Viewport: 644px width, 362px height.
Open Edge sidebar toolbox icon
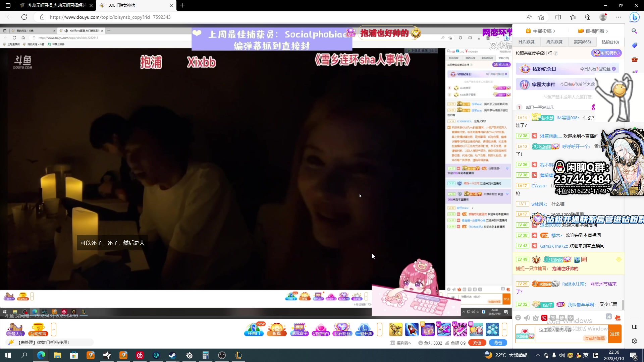[634, 60]
